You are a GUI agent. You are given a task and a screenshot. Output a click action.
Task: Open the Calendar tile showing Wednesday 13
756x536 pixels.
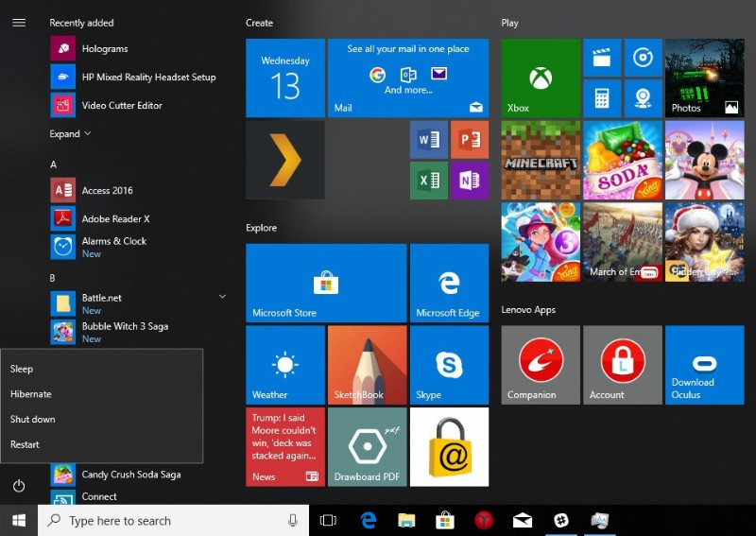pos(285,78)
